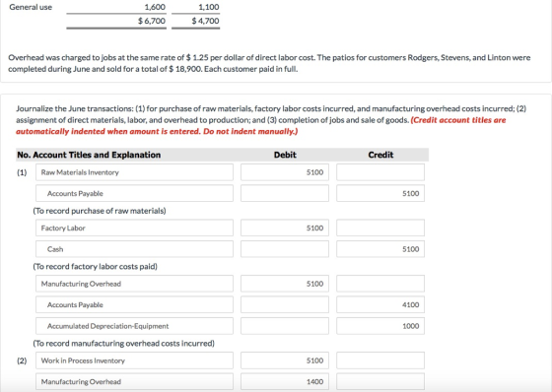
Task: Click debit field for Raw Materials Inventory
Action: coord(285,172)
